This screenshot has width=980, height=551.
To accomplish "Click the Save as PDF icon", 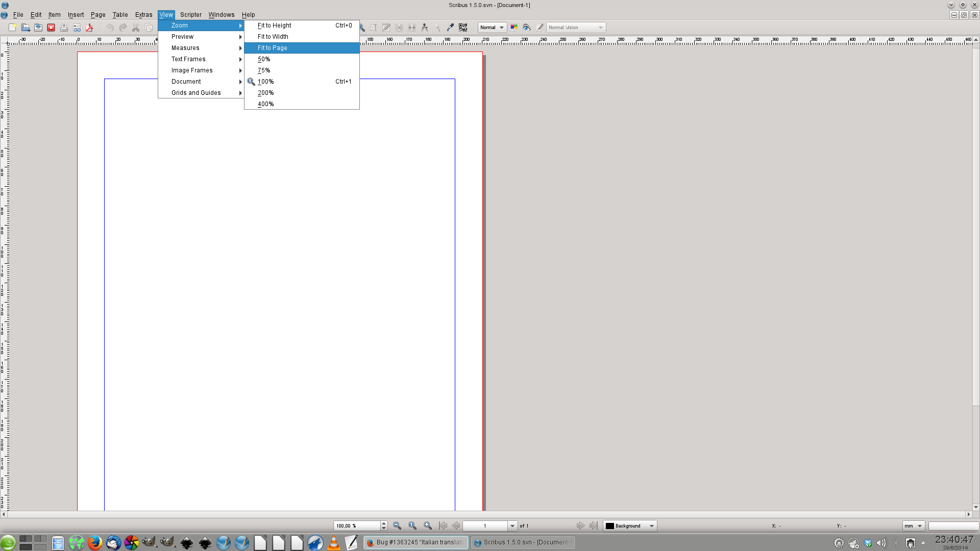I will pos(89,28).
